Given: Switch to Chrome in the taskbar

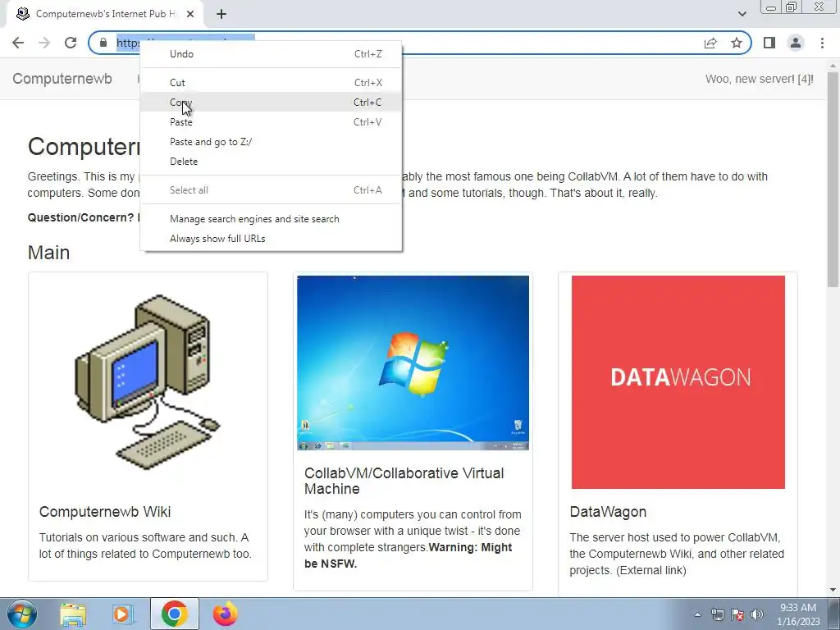Looking at the screenshot, I should [x=174, y=614].
